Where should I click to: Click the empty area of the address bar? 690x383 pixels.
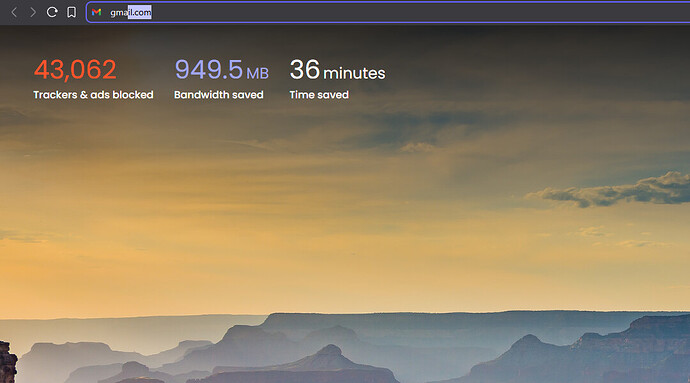(418, 12)
